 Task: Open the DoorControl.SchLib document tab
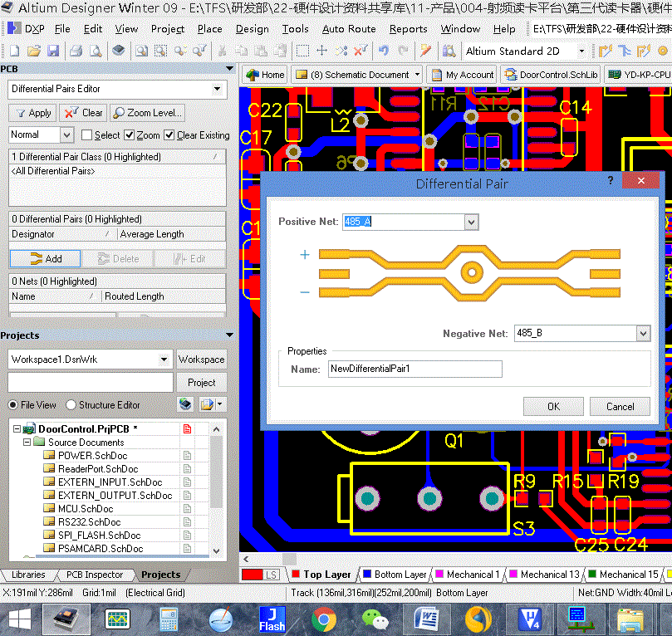[x=552, y=75]
